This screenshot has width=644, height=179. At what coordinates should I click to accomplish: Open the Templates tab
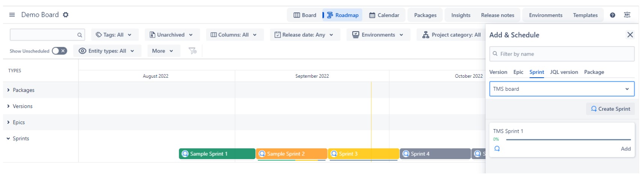pos(585,15)
